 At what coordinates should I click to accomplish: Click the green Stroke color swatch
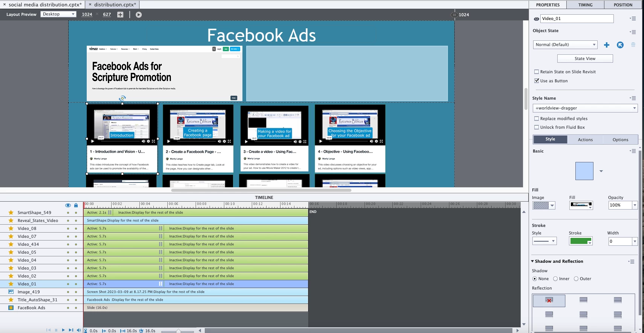point(581,241)
